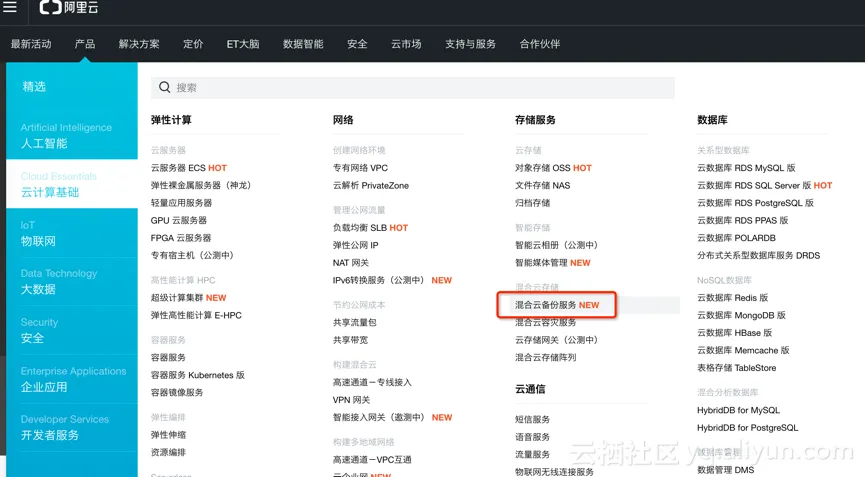This screenshot has width=865, height=477.
Task: Open 云存储网关（公测中）link
Action: 557,340
